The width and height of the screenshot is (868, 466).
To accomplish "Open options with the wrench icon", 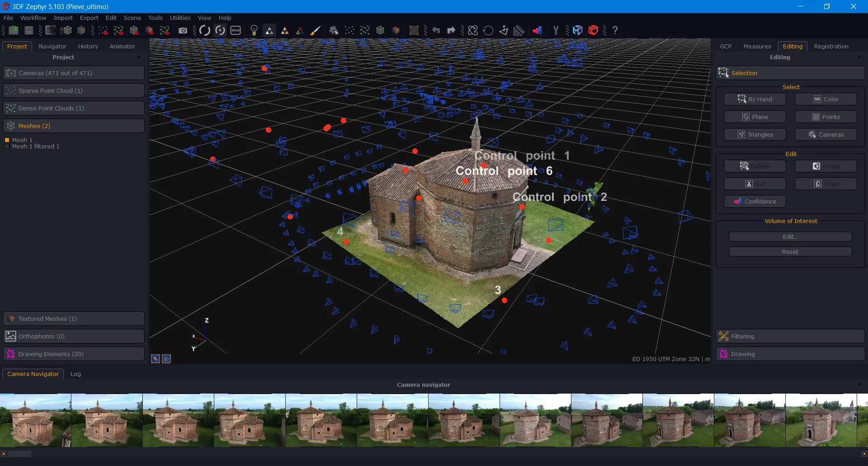I will pos(556,30).
